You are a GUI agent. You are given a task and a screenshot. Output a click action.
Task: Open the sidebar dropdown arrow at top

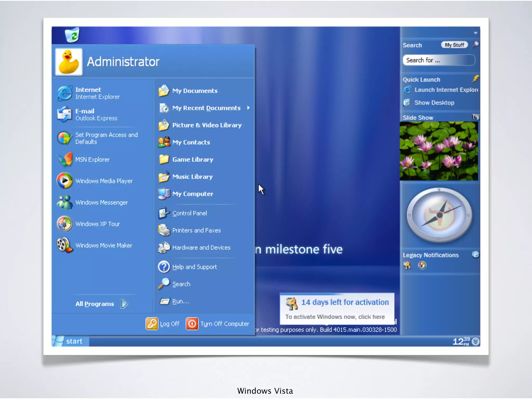click(475, 33)
